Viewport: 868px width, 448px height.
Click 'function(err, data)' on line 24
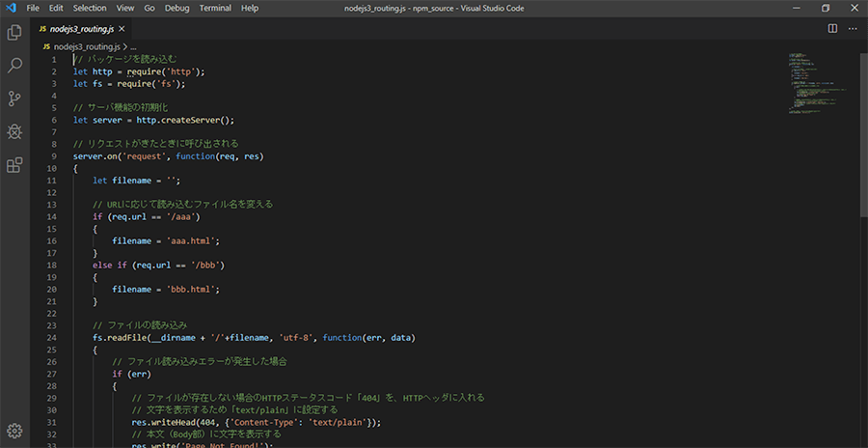368,338
